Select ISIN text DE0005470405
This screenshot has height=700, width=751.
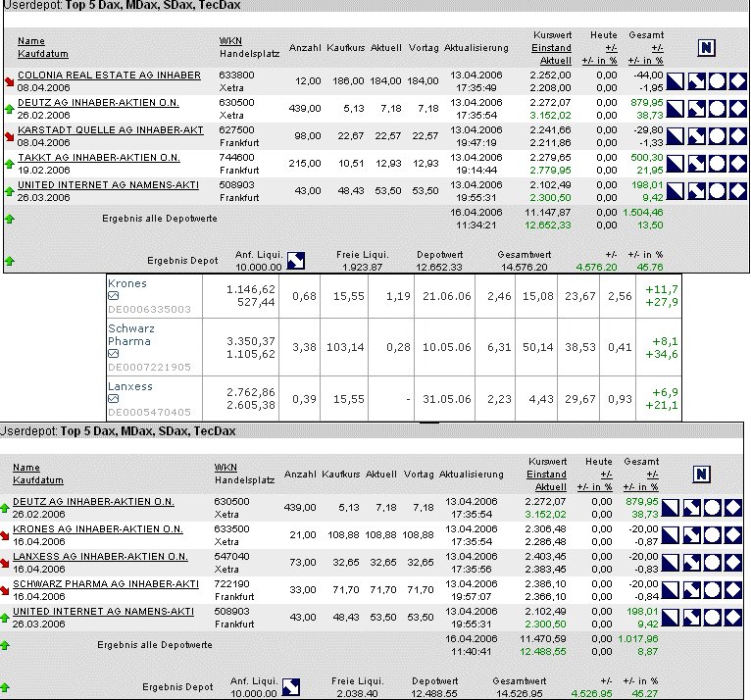[149, 412]
